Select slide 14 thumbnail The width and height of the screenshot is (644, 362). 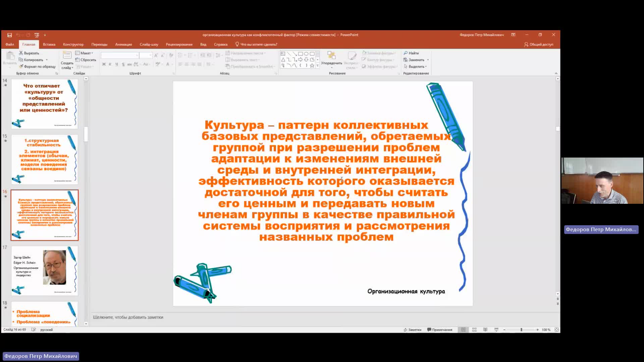[45, 104]
